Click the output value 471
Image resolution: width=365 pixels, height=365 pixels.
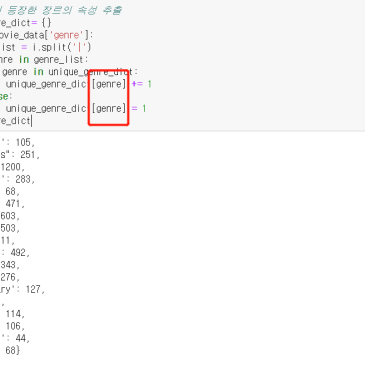pyautogui.click(x=13, y=203)
